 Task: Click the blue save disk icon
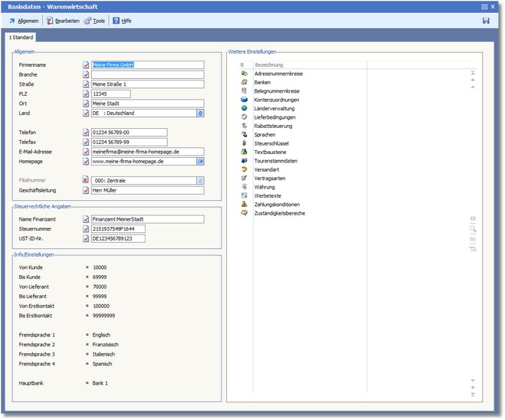point(486,21)
